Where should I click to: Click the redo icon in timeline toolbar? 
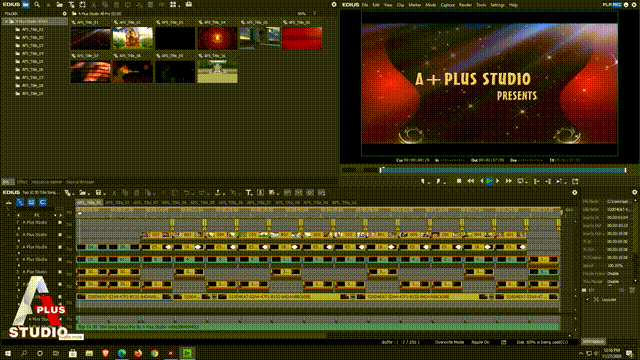(x=201, y=193)
